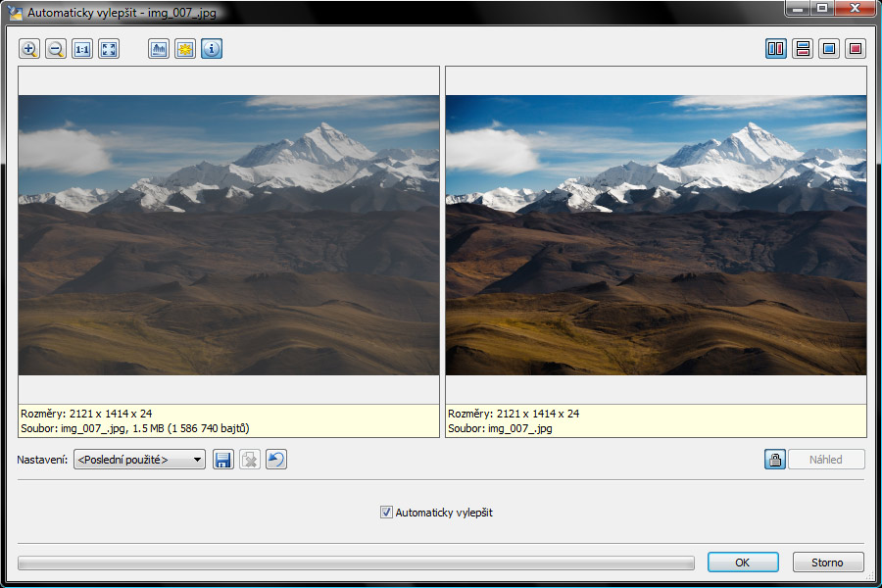Screen dimensions: 882x588
Task: Zoom out with the magnifier minus icon
Action: (x=56, y=49)
